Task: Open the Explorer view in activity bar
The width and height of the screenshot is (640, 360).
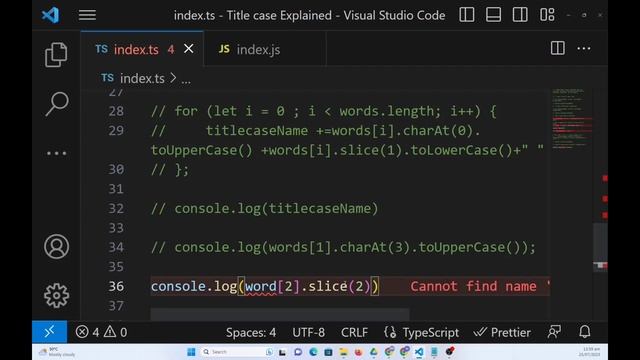Action: (x=56, y=54)
